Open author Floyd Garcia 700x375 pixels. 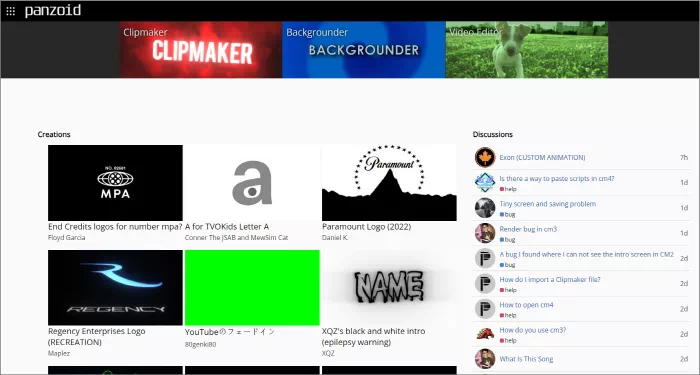pos(67,238)
